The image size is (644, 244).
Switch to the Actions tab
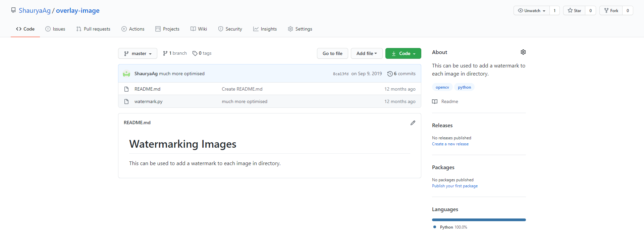click(x=133, y=29)
